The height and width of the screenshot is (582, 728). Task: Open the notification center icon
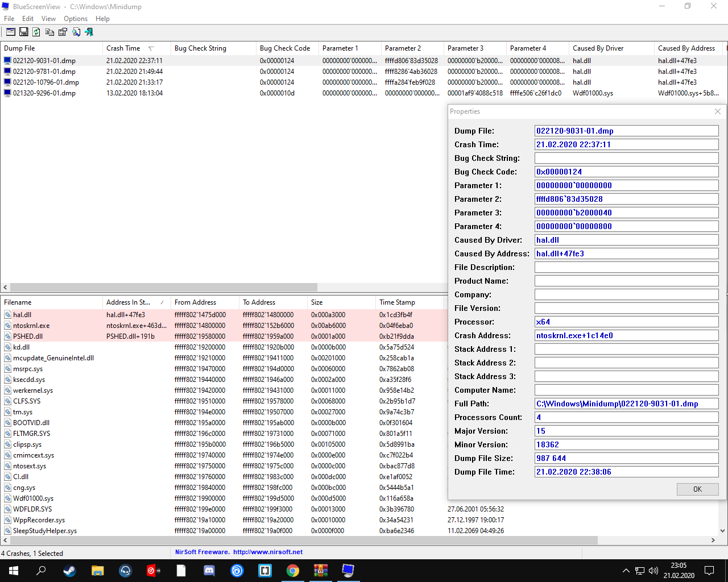[709, 571]
